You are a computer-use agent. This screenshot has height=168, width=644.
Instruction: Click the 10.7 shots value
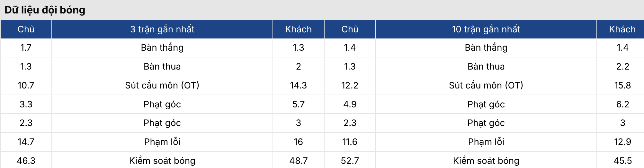click(x=26, y=85)
